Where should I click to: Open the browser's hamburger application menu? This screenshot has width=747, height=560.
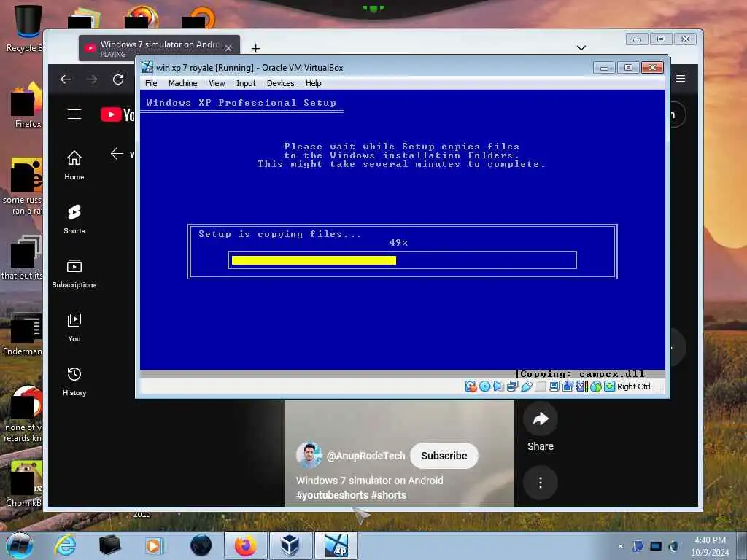(681, 79)
